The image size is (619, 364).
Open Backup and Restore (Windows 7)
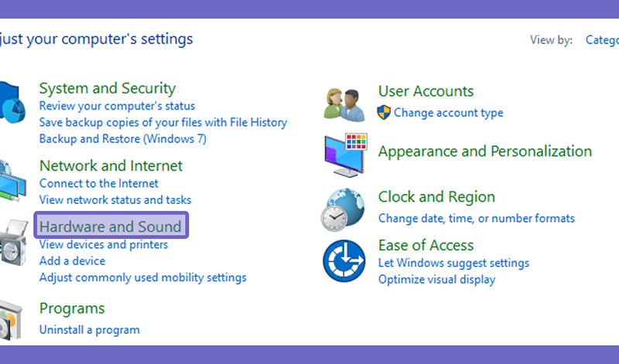pyautogui.click(x=123, y=139)
